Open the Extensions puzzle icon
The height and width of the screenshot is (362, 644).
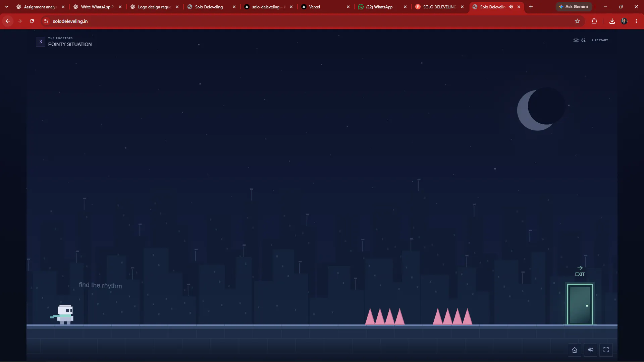click(x=594, y=21)
